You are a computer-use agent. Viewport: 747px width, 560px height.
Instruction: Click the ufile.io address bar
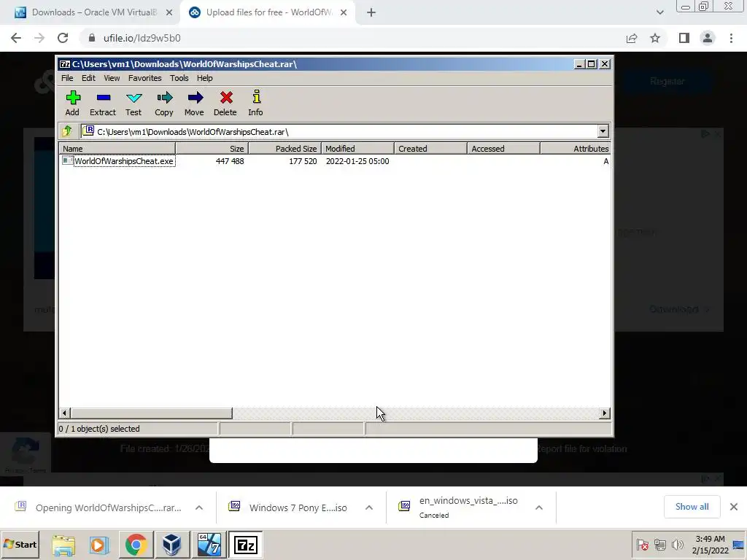(352, 38)
